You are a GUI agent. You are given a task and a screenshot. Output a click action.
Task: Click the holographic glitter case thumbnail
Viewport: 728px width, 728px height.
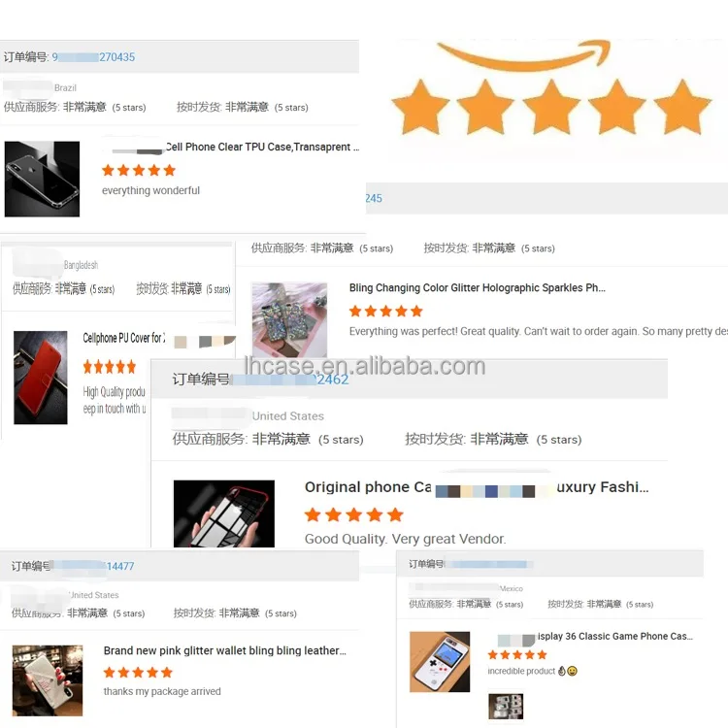pyautogui.click(x=289, y=320)
